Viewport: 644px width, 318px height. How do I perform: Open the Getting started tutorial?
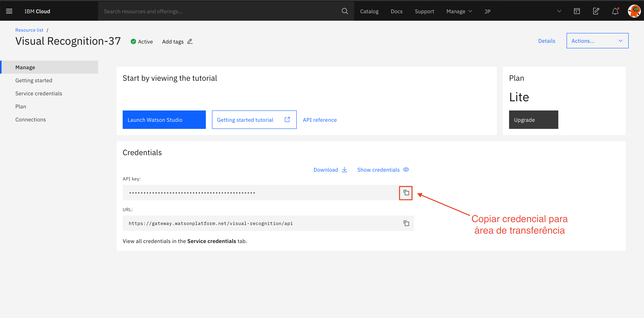254,120
